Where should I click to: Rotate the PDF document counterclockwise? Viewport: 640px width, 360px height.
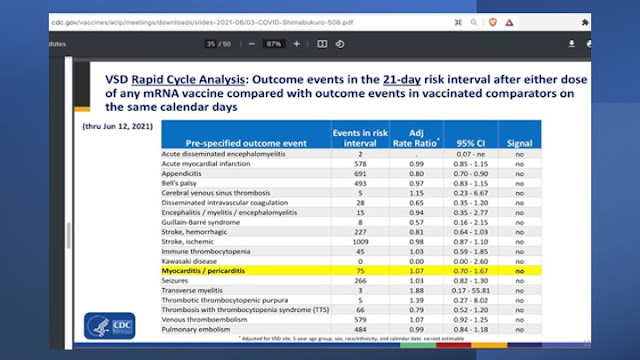[x=340, y=44]
